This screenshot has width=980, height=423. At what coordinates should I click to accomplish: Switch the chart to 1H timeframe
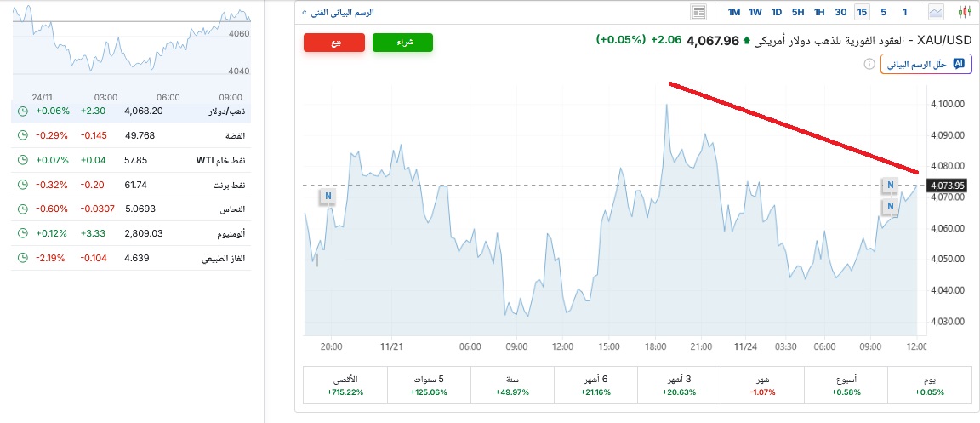click(x=819, y=12)
